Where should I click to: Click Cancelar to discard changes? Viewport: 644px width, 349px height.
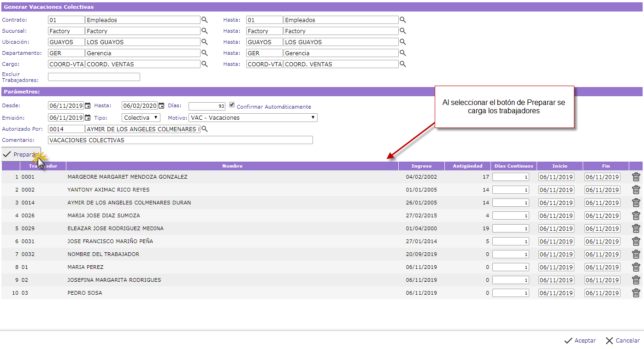pyautogui.click(x=622, y=341)
